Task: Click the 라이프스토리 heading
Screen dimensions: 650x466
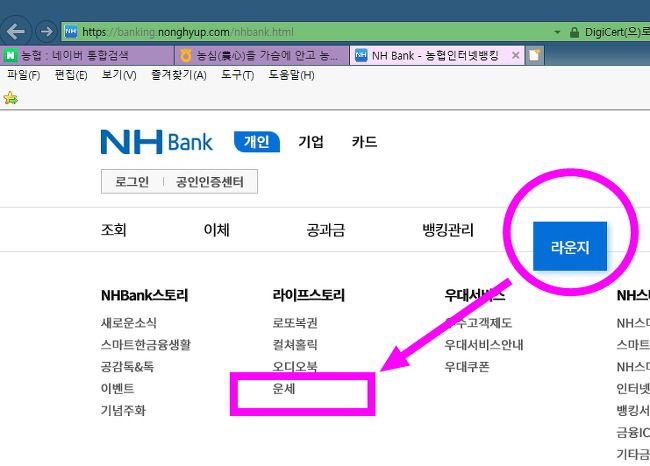Action: [x=308, y=295]
